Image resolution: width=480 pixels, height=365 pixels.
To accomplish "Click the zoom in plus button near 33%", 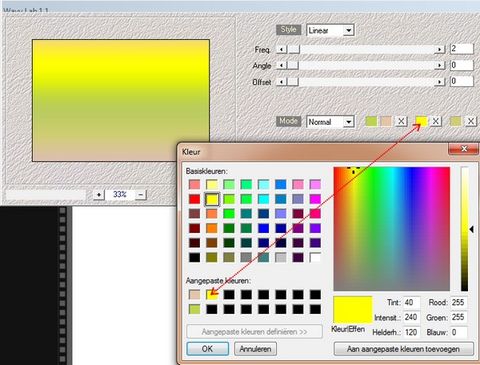I will coord(99,194).
